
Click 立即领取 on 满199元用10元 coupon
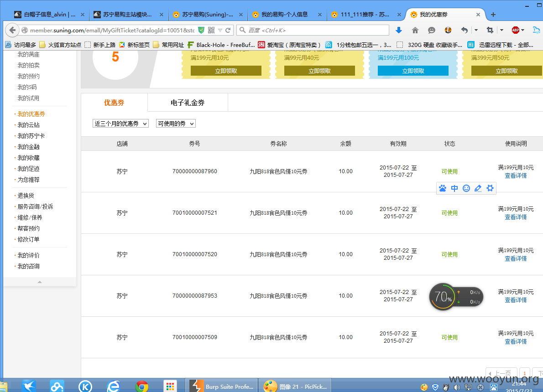[x=226, y=71]
